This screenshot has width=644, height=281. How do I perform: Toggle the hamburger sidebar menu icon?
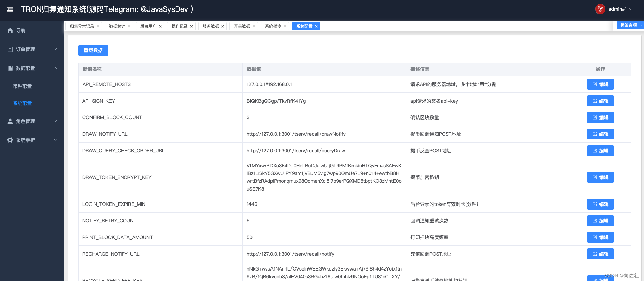tap(10, 9)
